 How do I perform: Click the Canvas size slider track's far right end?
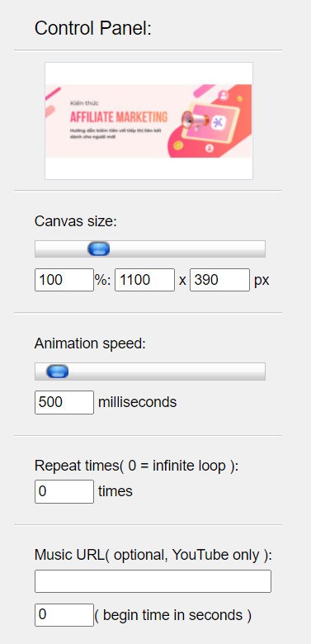coord(262,249)
